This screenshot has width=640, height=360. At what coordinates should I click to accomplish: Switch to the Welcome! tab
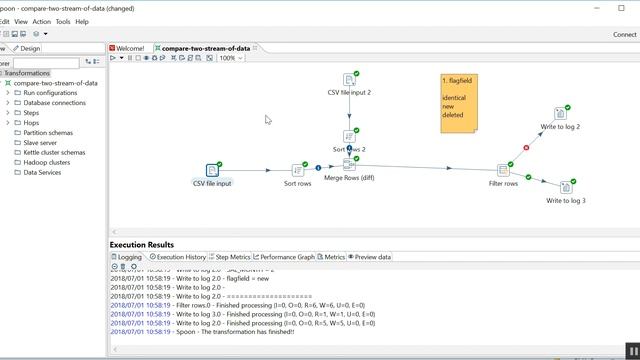(x=127, y=48)
